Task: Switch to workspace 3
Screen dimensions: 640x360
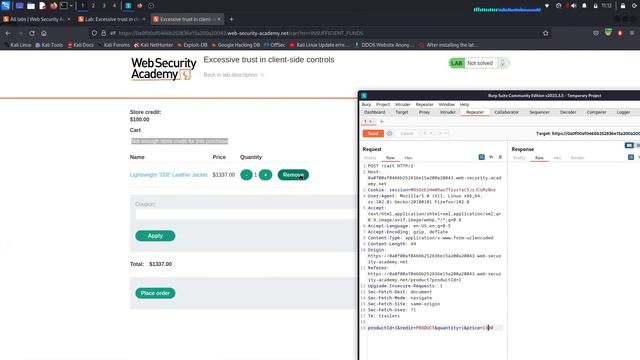Action: (104, 6)
